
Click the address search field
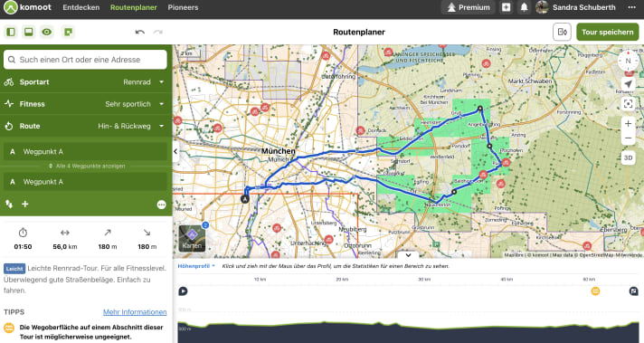click(85, 60)
